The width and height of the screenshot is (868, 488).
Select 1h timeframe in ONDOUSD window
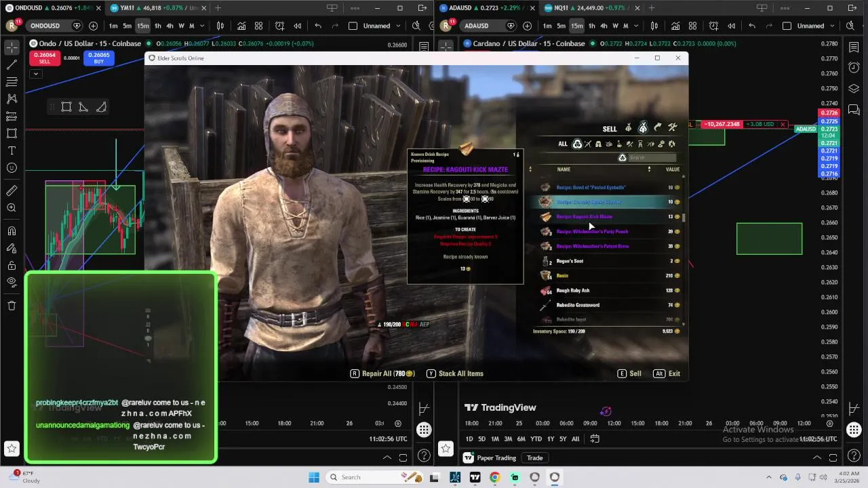coord(157,26)
